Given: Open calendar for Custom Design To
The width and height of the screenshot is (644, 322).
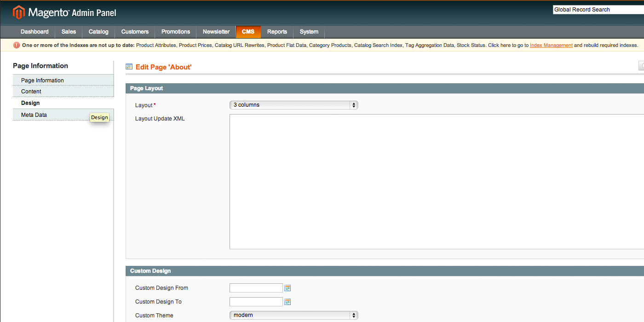Looking at the screenshot, I should point(287,302).
